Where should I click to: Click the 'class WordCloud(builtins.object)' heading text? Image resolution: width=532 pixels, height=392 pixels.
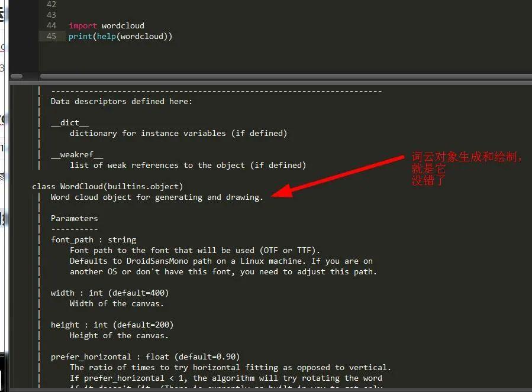point(108,186)
